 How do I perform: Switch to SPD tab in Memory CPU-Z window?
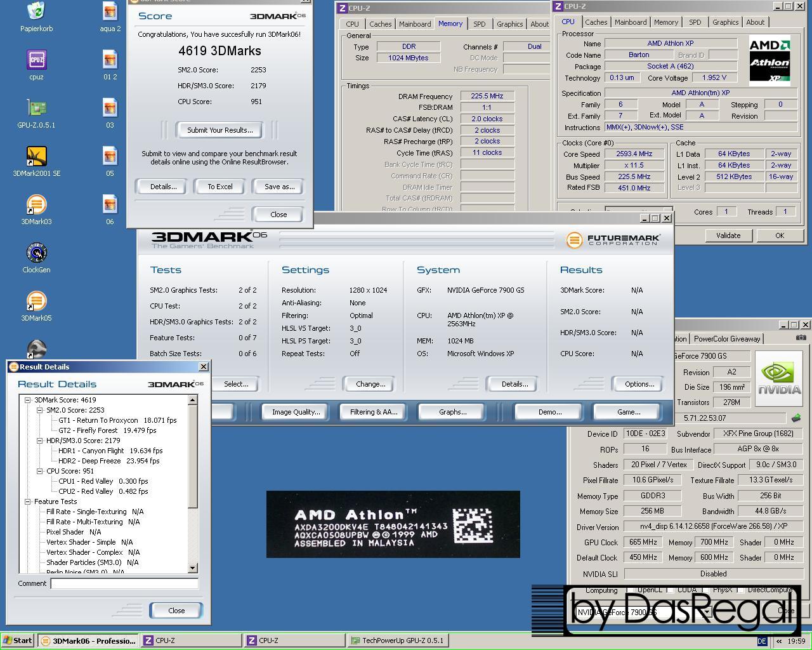tap(479, 24)
